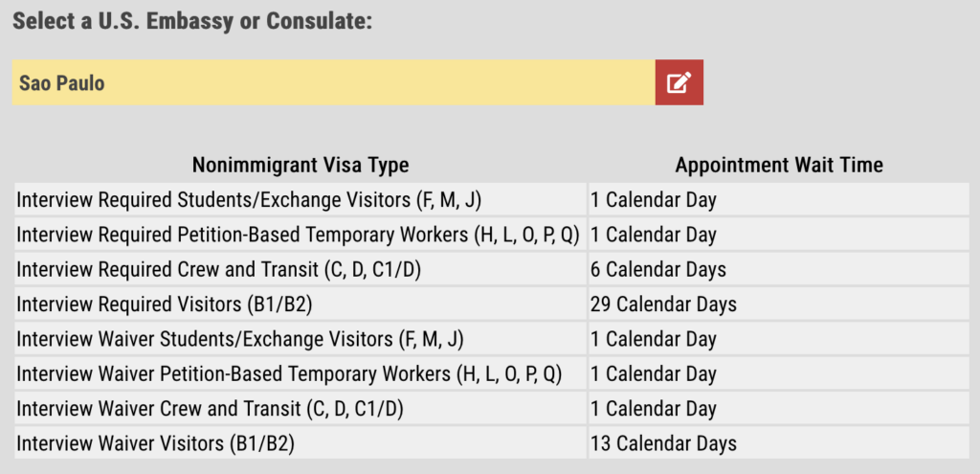This screenshot has width=980, height=474.
Task: Click the 6 Calendar Days wait time cell
Action: click(x=779, y=269)
